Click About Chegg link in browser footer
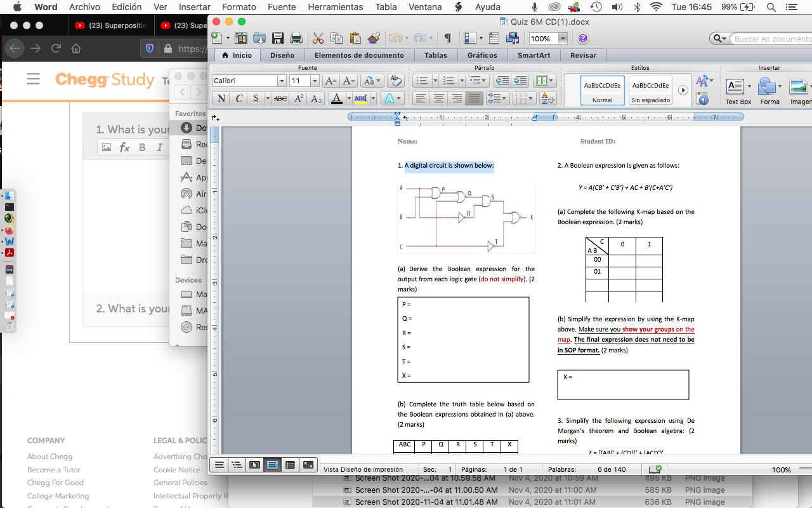812x508 pixels. 50,457
